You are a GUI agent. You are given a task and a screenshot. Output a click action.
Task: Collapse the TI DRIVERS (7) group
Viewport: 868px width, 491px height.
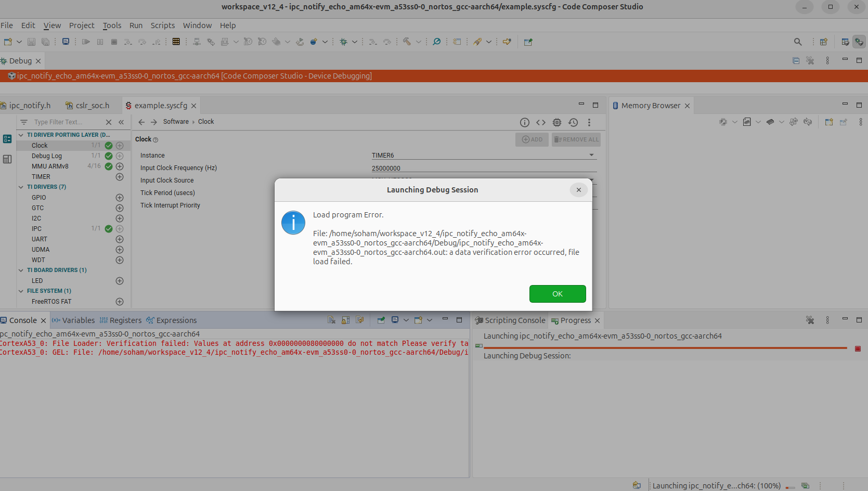coord(21,187)
